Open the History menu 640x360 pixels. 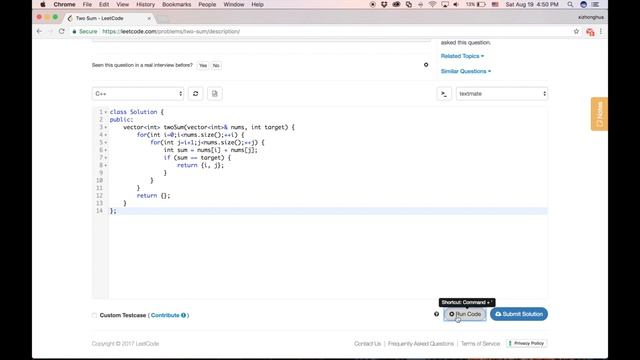point(145,4)
